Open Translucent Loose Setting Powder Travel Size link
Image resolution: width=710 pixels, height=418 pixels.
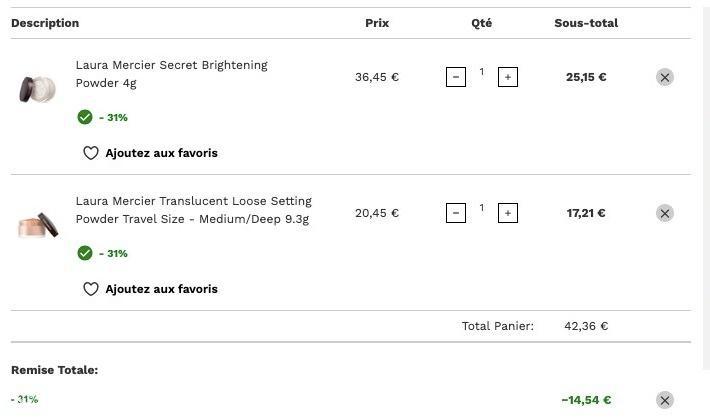194,210
